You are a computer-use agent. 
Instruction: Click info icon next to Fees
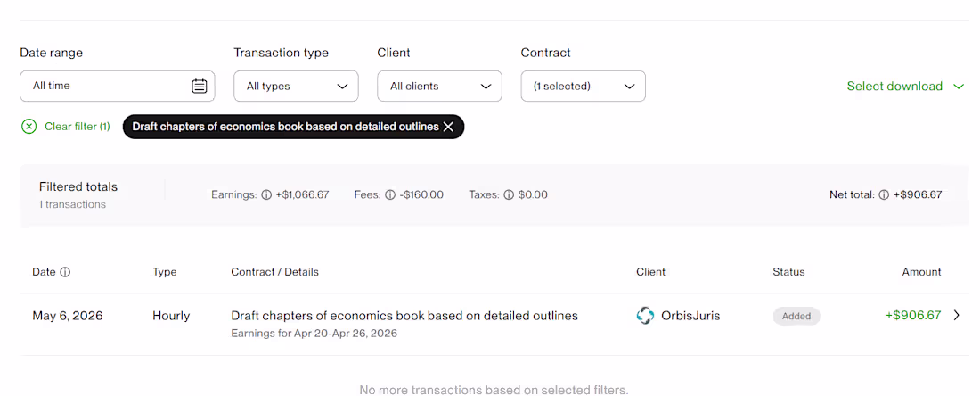pos(390,194)
